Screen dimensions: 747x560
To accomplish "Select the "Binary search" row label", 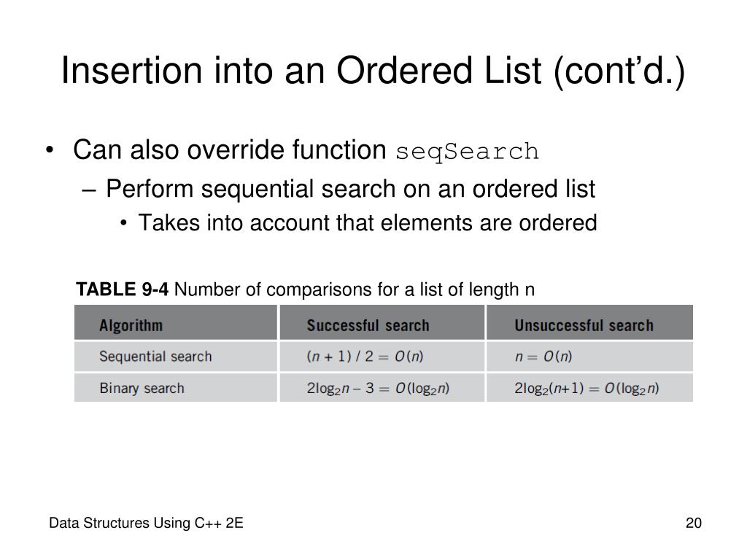I will pos(142,388).
